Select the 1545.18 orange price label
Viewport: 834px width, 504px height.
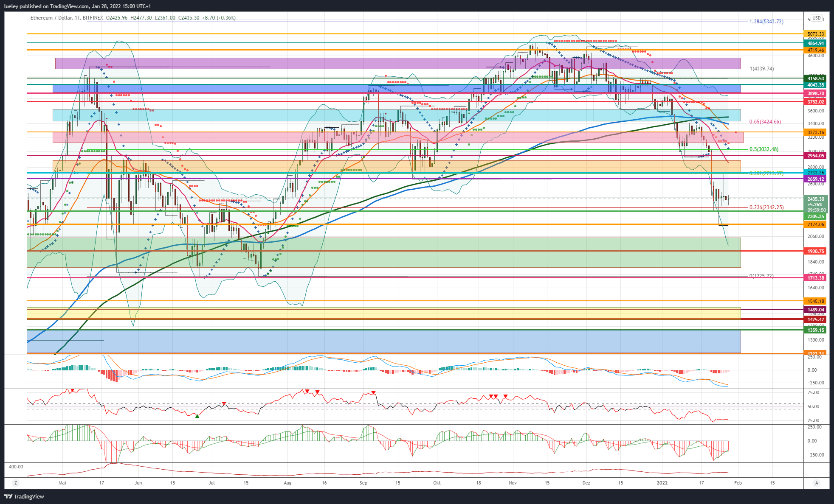pos(816,301)
